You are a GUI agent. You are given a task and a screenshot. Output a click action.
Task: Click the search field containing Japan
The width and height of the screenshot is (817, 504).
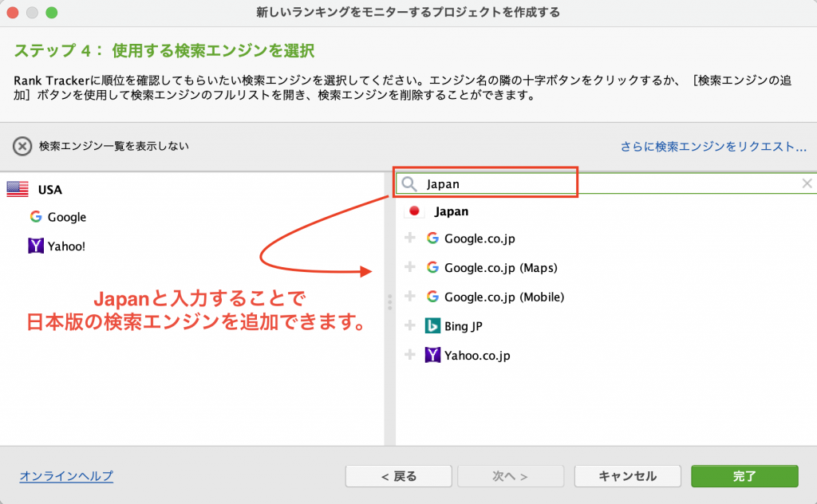coord(606,183)
